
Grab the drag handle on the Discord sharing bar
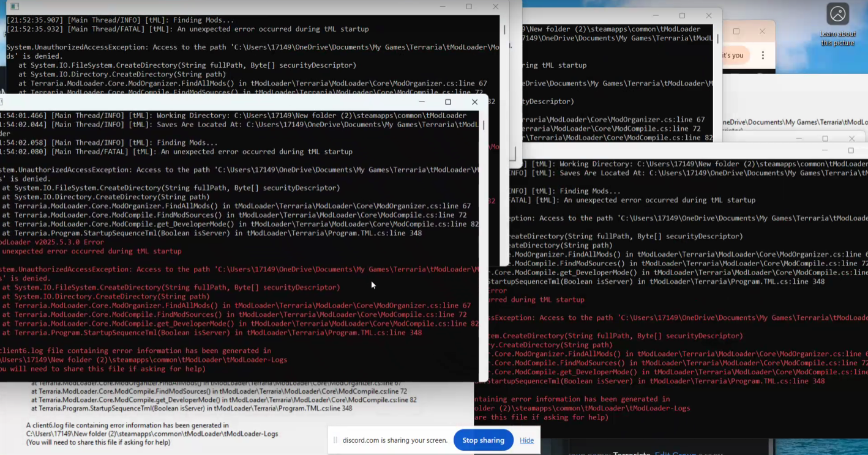(335, 440)
